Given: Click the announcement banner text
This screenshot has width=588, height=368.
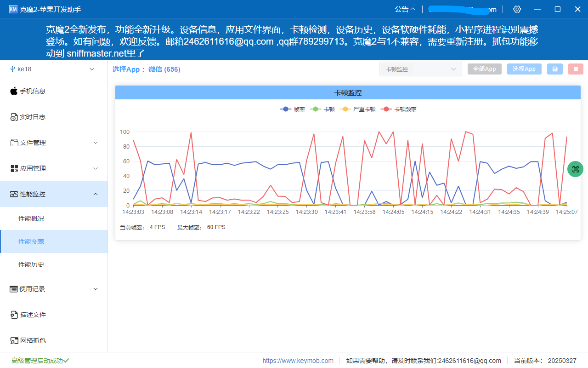Looking at the screenshot, I should (292, 41).
